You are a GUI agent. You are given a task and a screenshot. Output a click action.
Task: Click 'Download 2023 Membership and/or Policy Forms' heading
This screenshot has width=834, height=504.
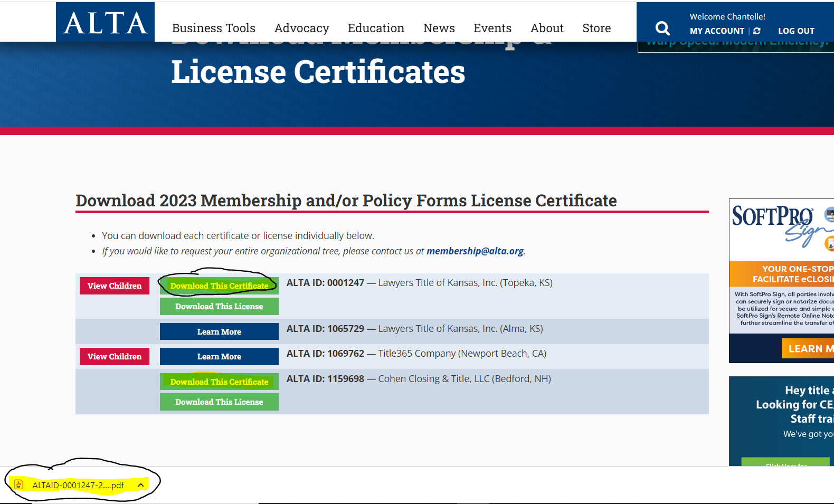(346, 201)
